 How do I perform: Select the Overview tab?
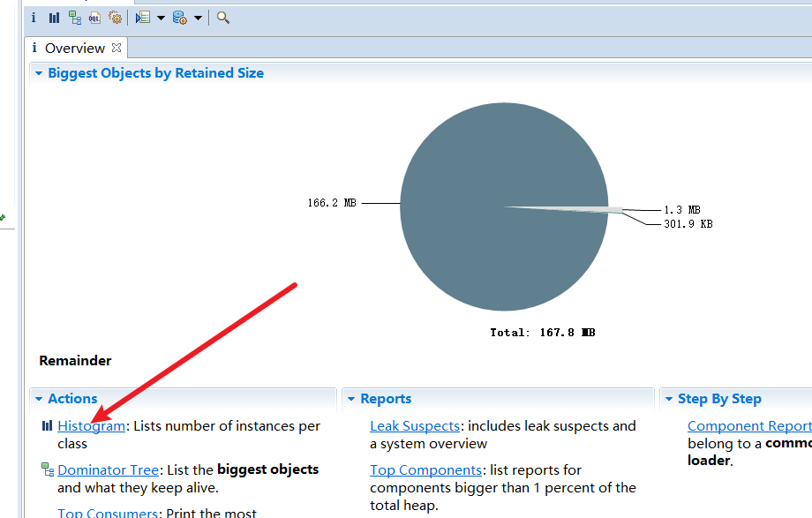pyautogui.click(x=74, y=48)
